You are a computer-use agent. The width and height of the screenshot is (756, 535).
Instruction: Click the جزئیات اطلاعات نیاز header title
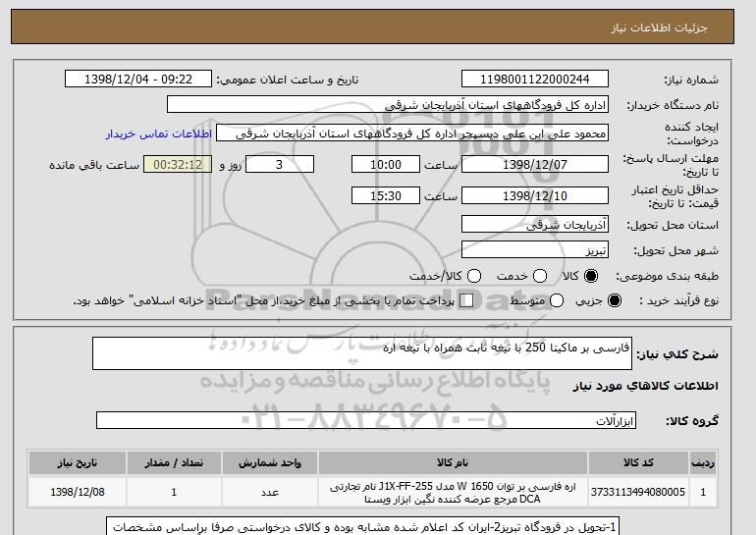[659, 27]
